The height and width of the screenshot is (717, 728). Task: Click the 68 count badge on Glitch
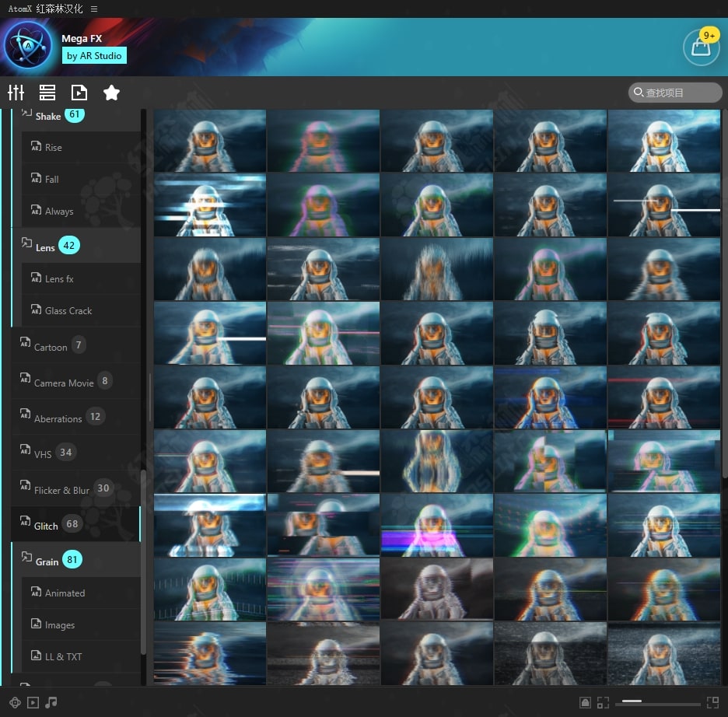(x=72, y=523)
